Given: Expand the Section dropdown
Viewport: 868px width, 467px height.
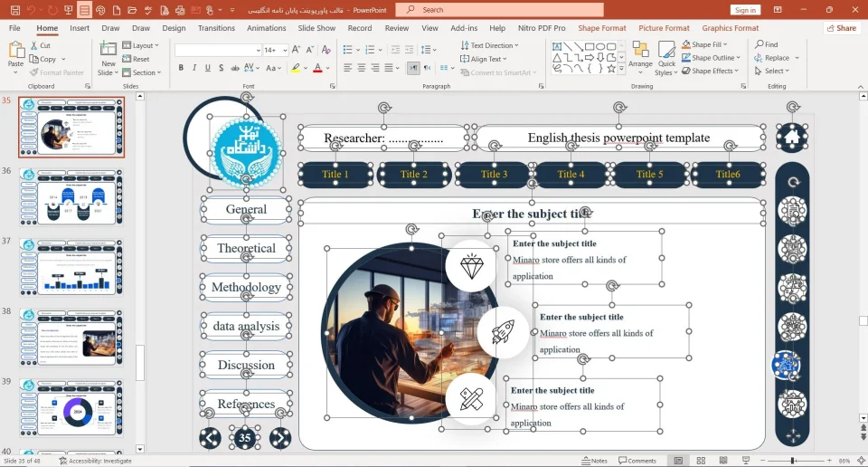Looking at the screenshot, I should click(x=141, y=72).
